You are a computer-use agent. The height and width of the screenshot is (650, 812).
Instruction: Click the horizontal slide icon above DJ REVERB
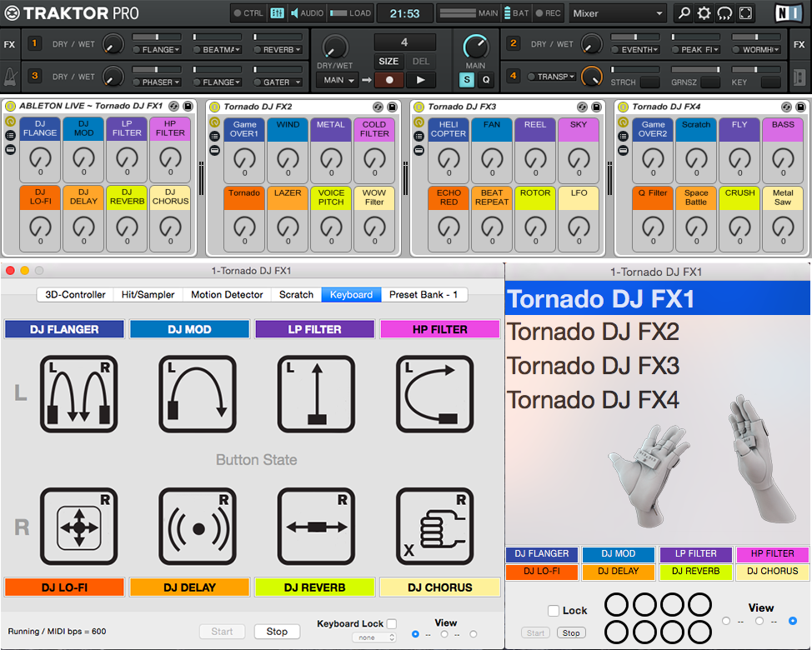tap(317, 527)
